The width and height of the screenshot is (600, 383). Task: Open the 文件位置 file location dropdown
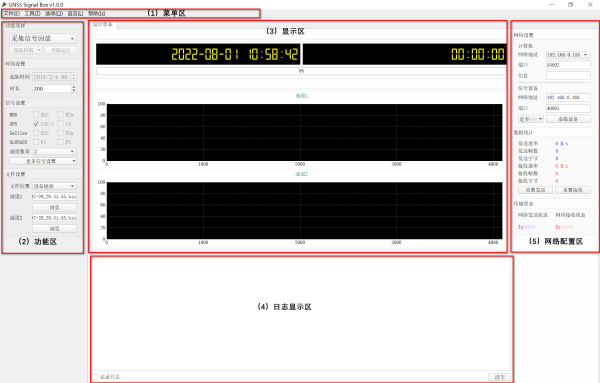coord(54,186)
